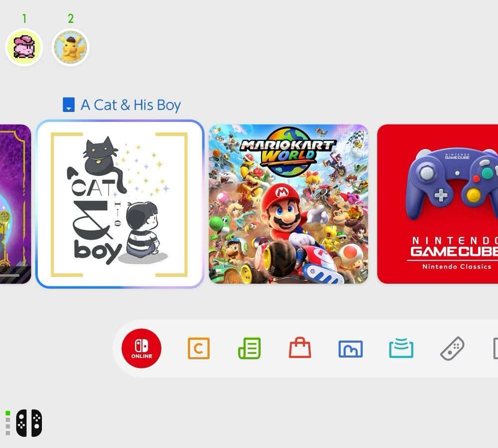Open the Controllers icon
Viewport: 498px width, 448px height.
click(452, 348)
